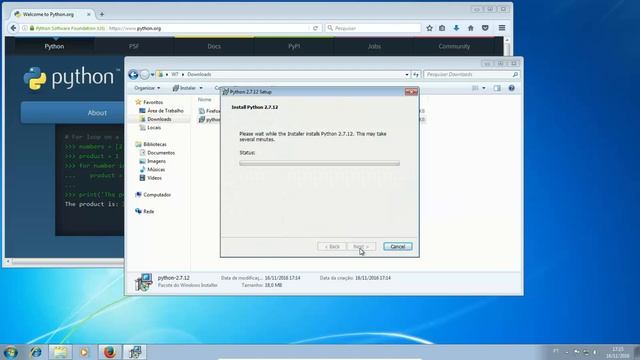Viewport: 640px width, 360px height.
Task: Open the PSF tab on python.org
Action: click(134, 47)
